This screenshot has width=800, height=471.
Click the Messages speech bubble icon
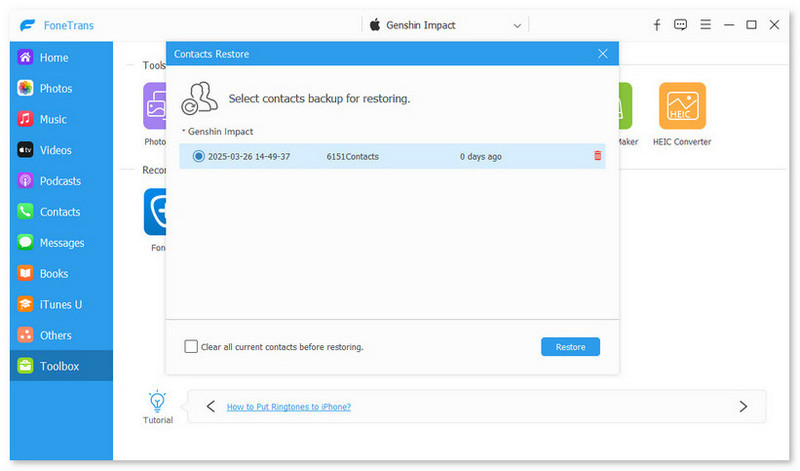click(25, 242)
